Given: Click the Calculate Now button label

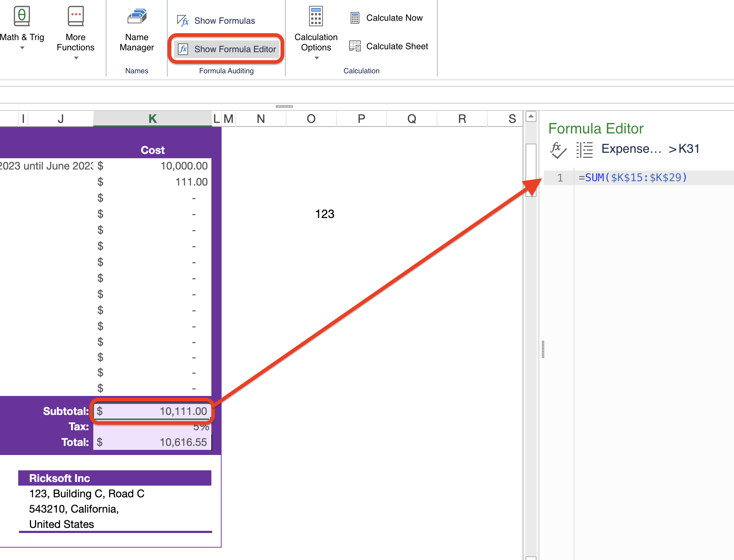Looking at the screenshot, I should 395,17.
